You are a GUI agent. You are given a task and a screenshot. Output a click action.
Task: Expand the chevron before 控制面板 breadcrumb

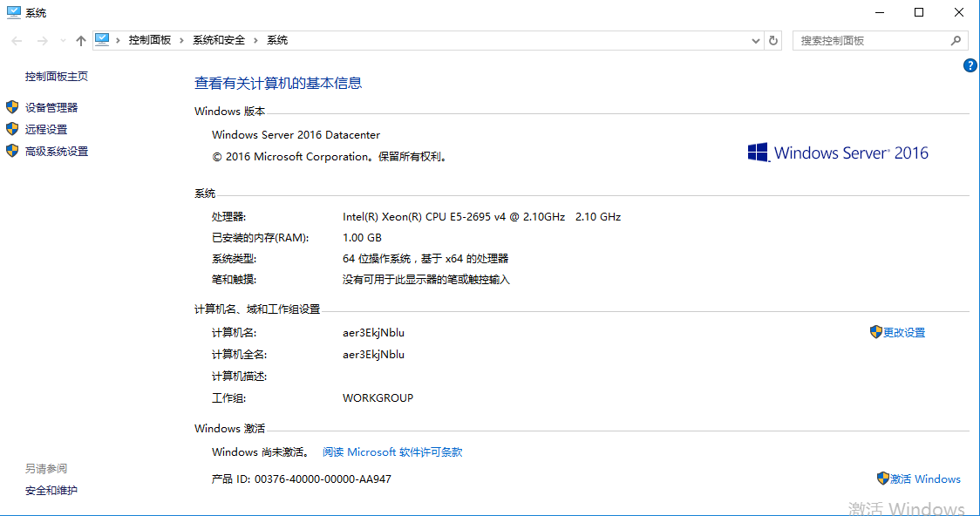pos(118,40)
